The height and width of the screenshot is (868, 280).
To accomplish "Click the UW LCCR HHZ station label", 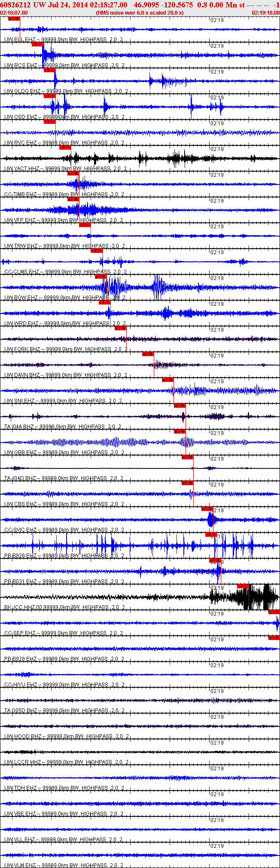I will point(23,762).
